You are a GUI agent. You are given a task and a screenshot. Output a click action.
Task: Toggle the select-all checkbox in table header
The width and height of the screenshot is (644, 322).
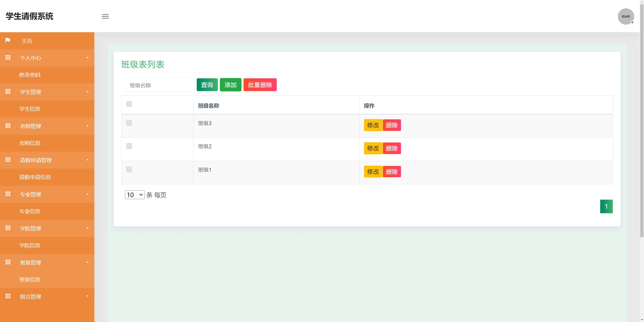129,104
